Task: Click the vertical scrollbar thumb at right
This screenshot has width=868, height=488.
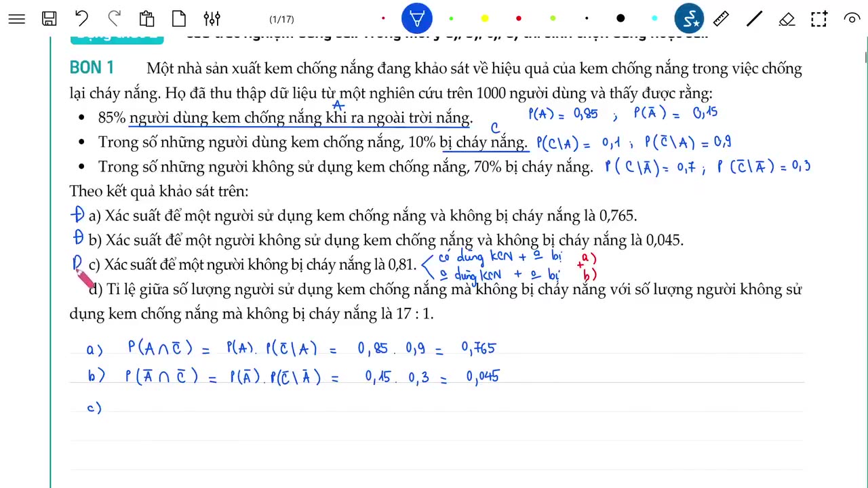Action: (865, 58)
